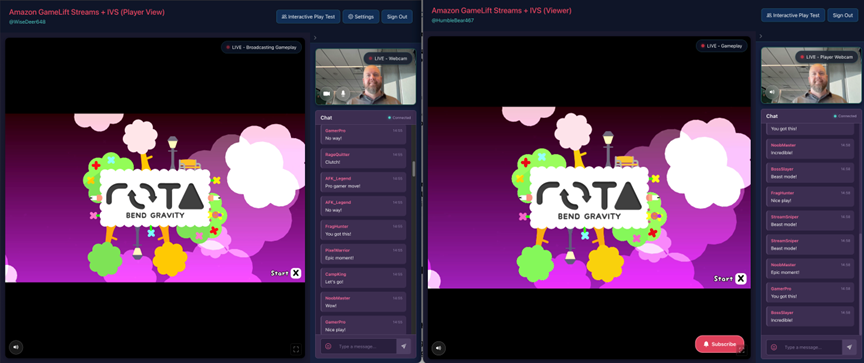Turn off the camera in Player View webcam
Image resolution: width=864 pixels, height=363 pixels.
coord(326,94)
